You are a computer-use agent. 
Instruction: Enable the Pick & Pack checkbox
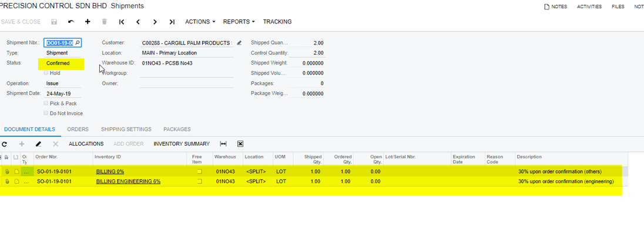pos(46,103)
